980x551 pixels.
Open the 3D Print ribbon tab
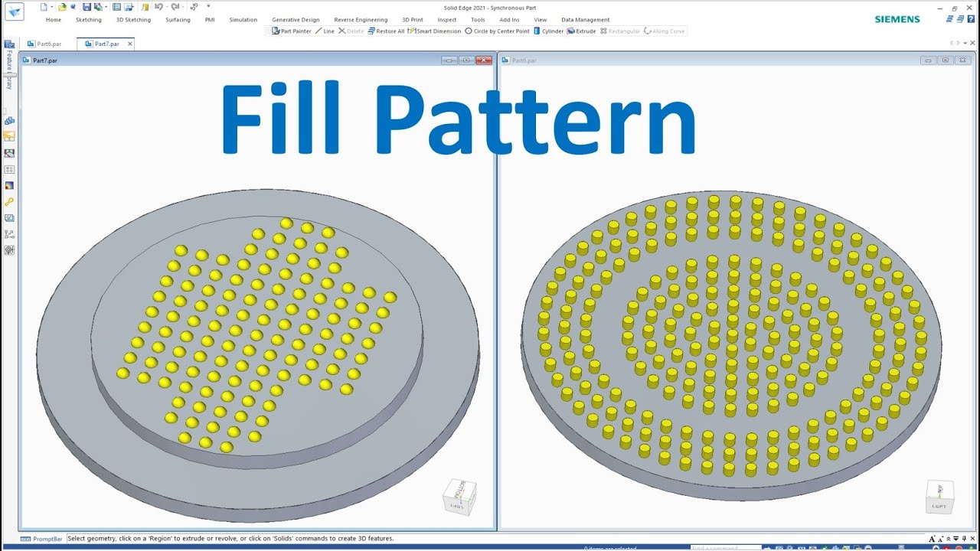[x=411, y=20]
